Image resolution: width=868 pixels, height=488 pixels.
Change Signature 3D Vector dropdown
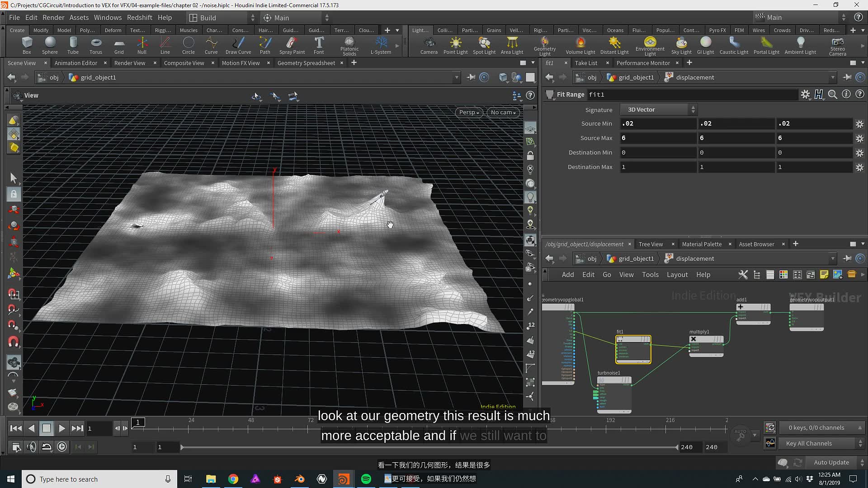click(658, 109)
